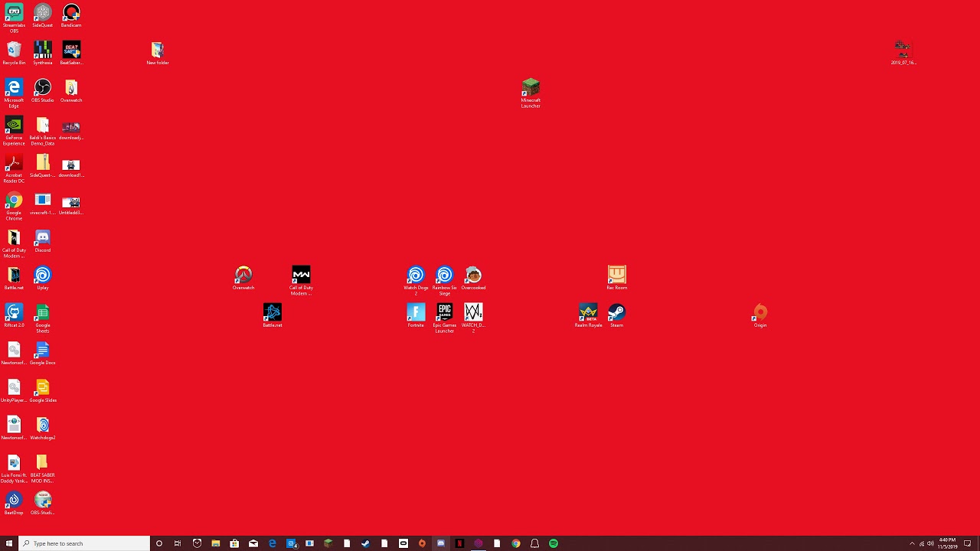Open the Overcooked game shortcut
The width and height of the screenshot is (980, 551).
tap(473, 278)
